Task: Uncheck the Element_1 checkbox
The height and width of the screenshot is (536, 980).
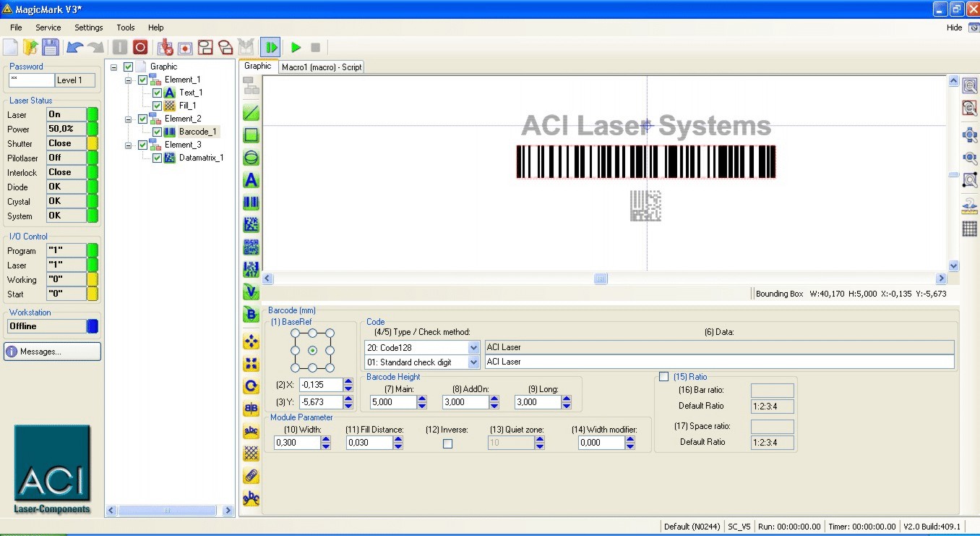Action: click(x=142, y=80)
